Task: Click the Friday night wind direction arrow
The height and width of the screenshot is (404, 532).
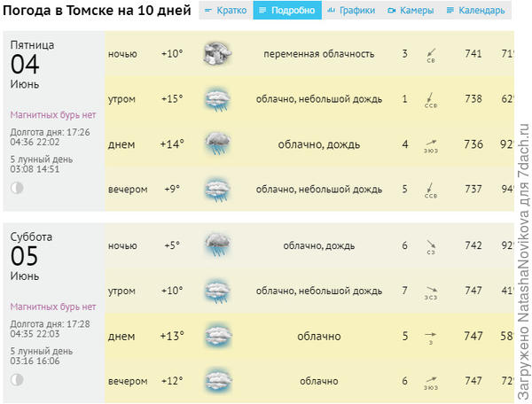Action: pyautogui.click(x=431, y=53)
